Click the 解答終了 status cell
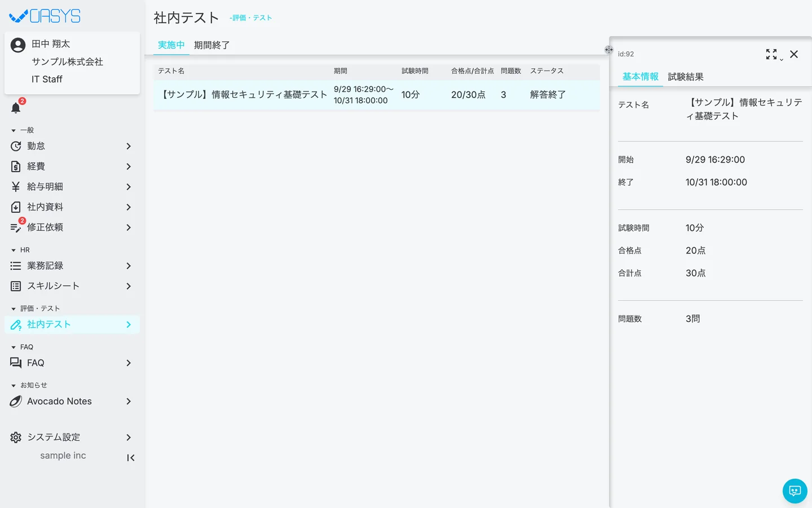Viewport: 812px width, 508px height. (548, 95)
